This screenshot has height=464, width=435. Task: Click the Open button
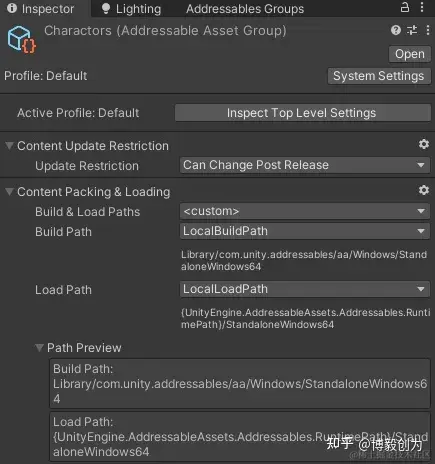tap(410, 54)
